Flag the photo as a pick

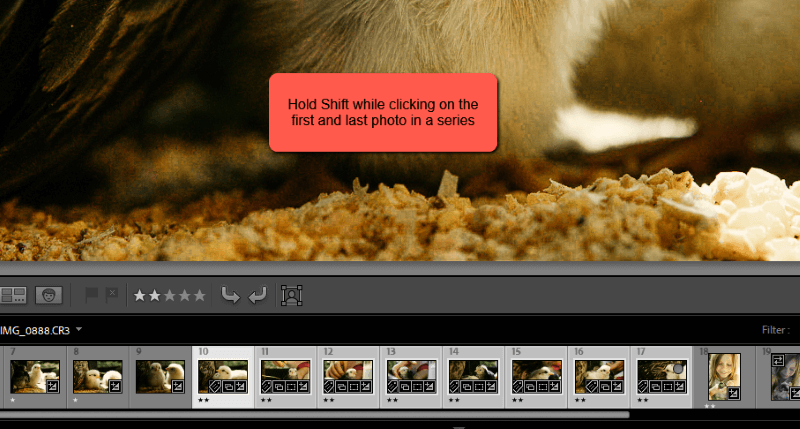point(91,294)
